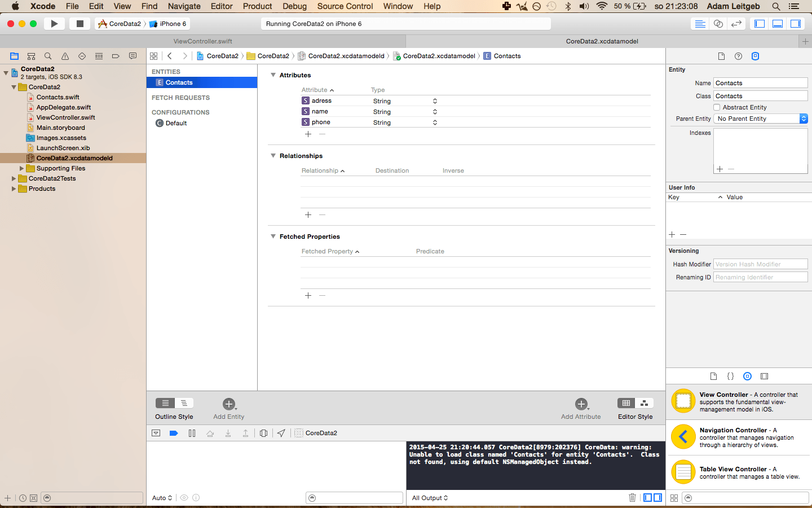Click the entity Name field
The width and height of the screenshot is (812, 508).
click(x=761, y=83)
